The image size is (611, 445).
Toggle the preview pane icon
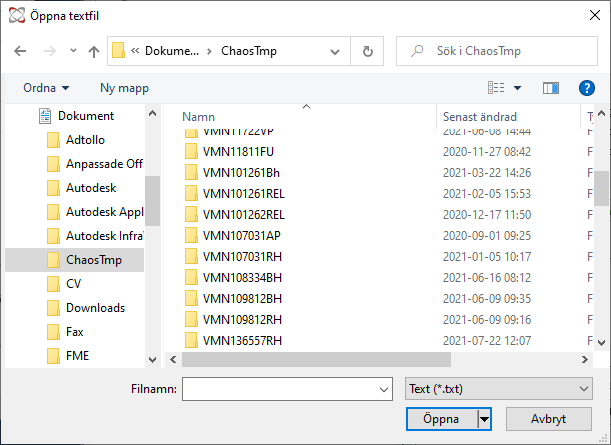(551, 88)
